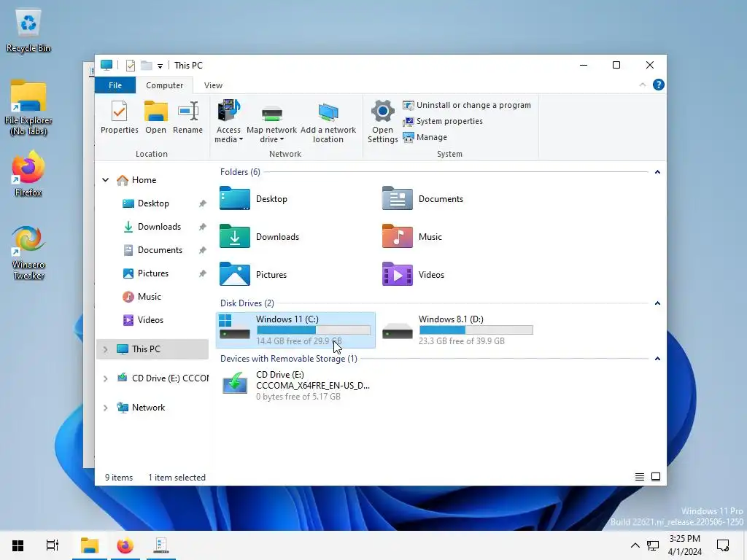Toggle the pin next to sidebar Documents
Screen dimensions: 747x560
click(203, 250)
